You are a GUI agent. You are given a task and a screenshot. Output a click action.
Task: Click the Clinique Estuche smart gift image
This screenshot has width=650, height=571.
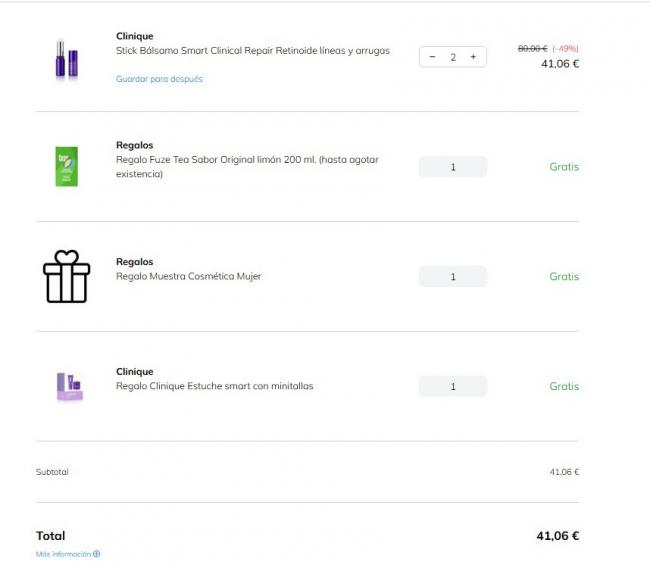[x=68, y=386]
